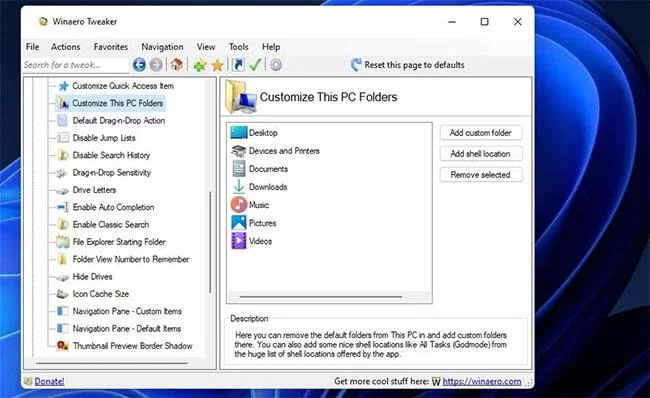Image resolution: width=650 pixels, height=398 pixels.
Task: Click the Back navigation arrow icon
Action: click(x=139, y=65)
